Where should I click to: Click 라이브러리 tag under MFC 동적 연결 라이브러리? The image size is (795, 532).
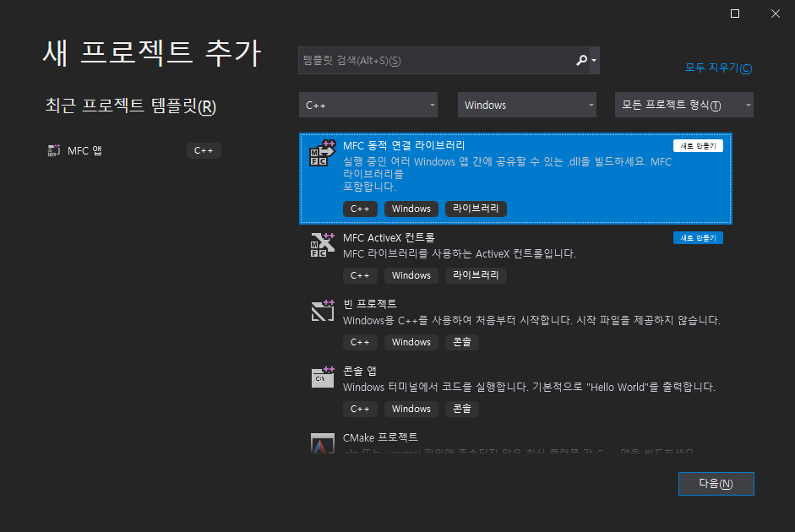(x=476, y=209)
